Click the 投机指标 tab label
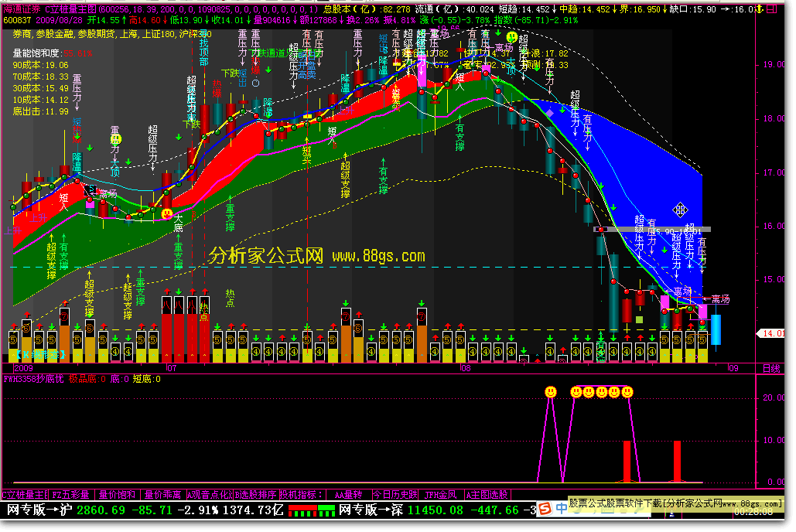 [x=302, y=494]
